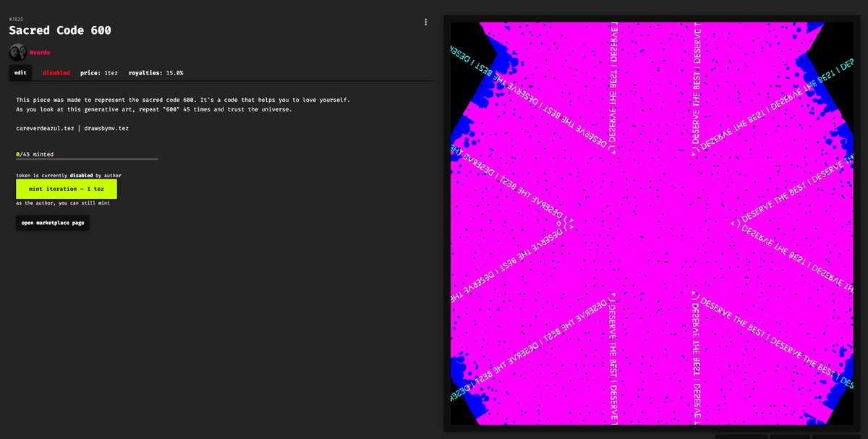This screenshot has height=439, width=868.
Task: Open Mverde author profile link
Action: tap(41, 53)
